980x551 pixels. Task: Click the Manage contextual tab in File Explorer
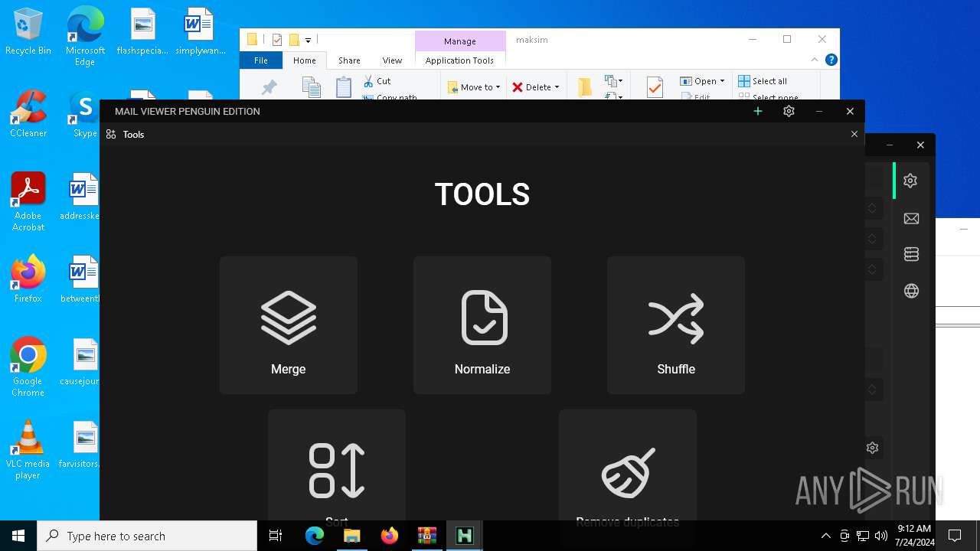[460, 41]
